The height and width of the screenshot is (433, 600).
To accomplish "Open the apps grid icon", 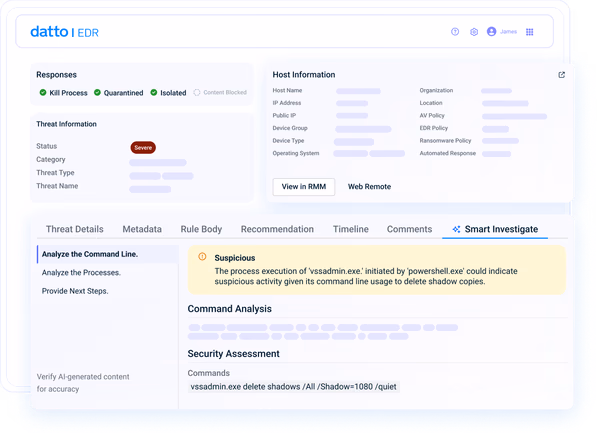I will point(530,32).
